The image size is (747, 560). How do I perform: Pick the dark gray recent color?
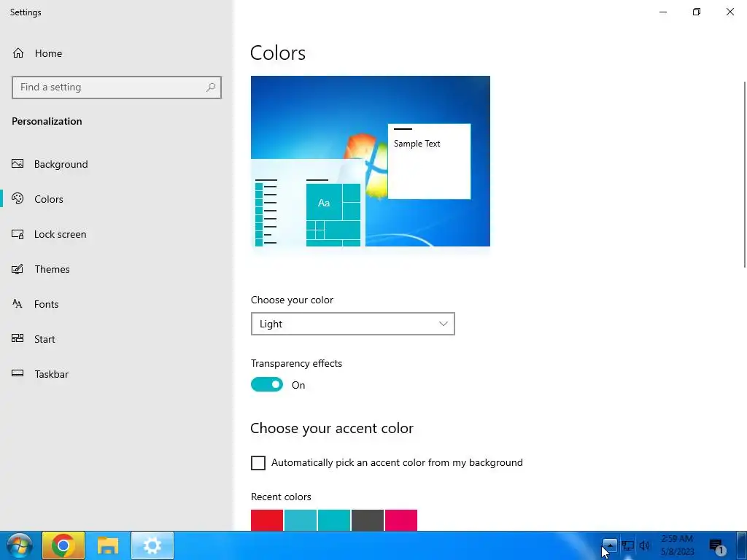click(x=368, y=520)
